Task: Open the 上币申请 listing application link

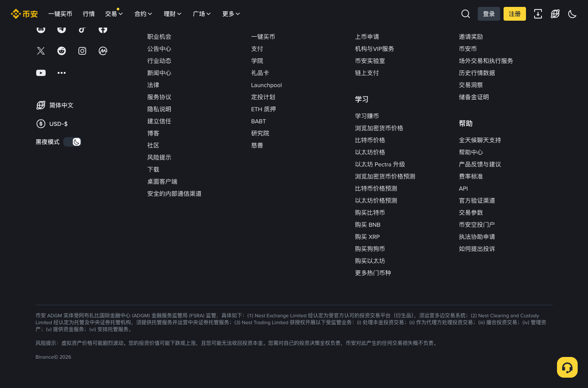Action: click(367, 37)
